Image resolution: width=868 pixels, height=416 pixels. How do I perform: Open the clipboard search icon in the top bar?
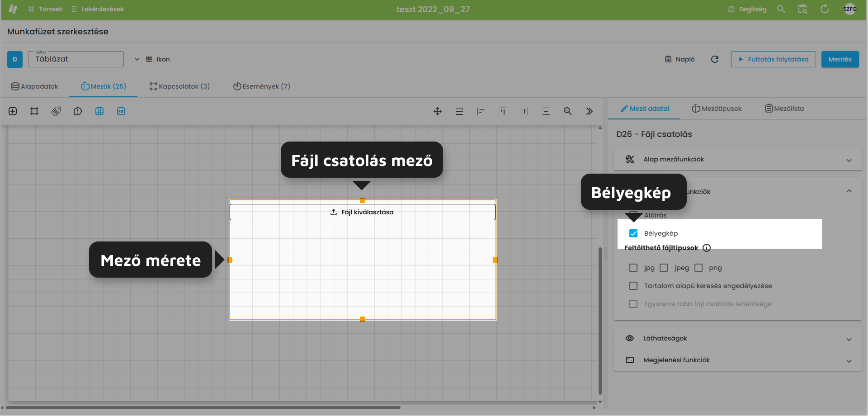[803, 9]
